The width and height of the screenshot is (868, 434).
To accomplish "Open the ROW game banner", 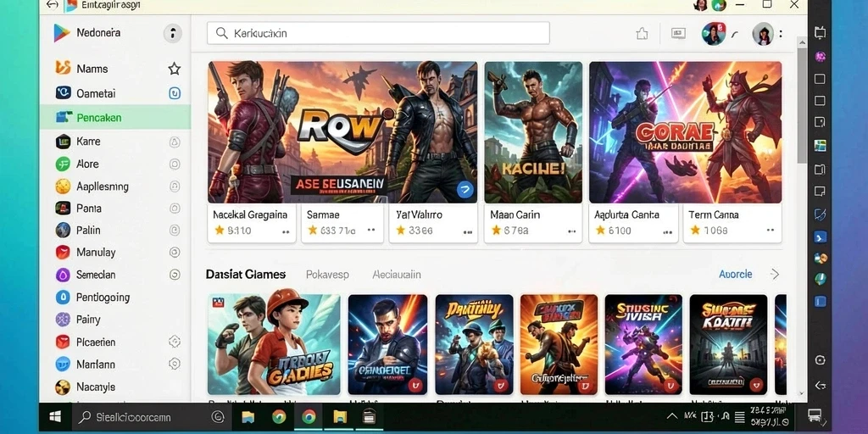I will [x=342, y=132].
